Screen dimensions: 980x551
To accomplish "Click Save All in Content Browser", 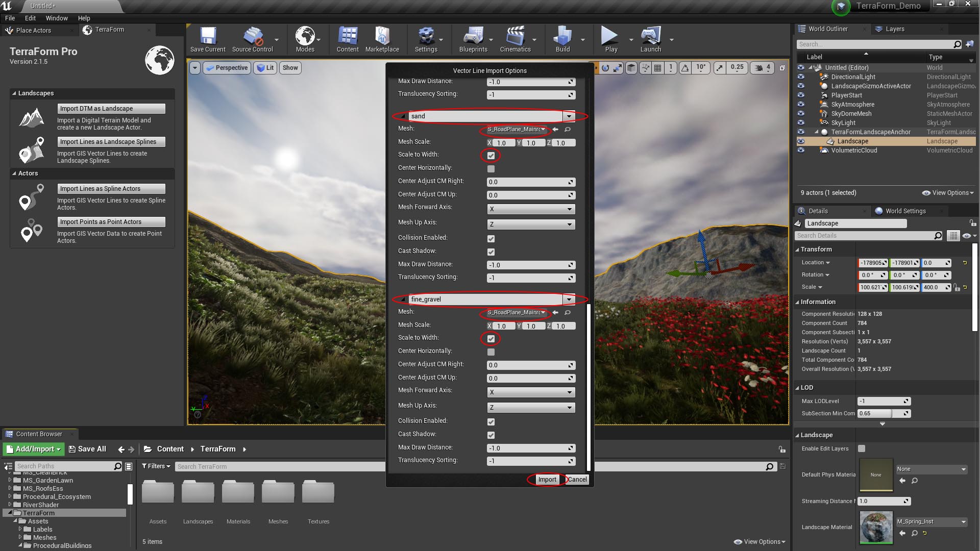I will pos(87,449).
